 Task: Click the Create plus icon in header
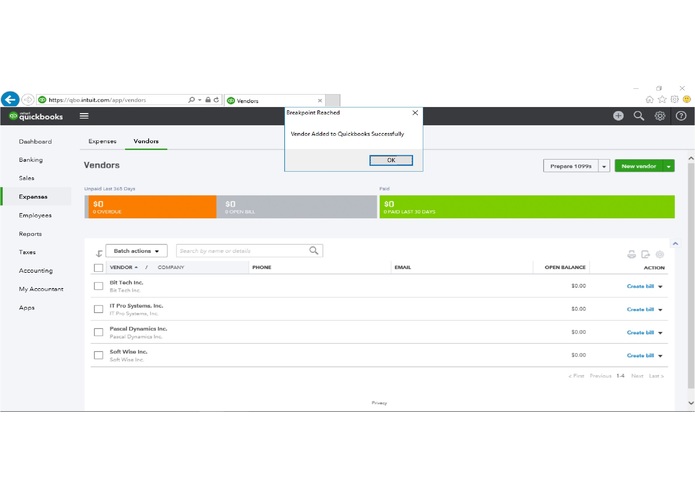tap(618, 116)
